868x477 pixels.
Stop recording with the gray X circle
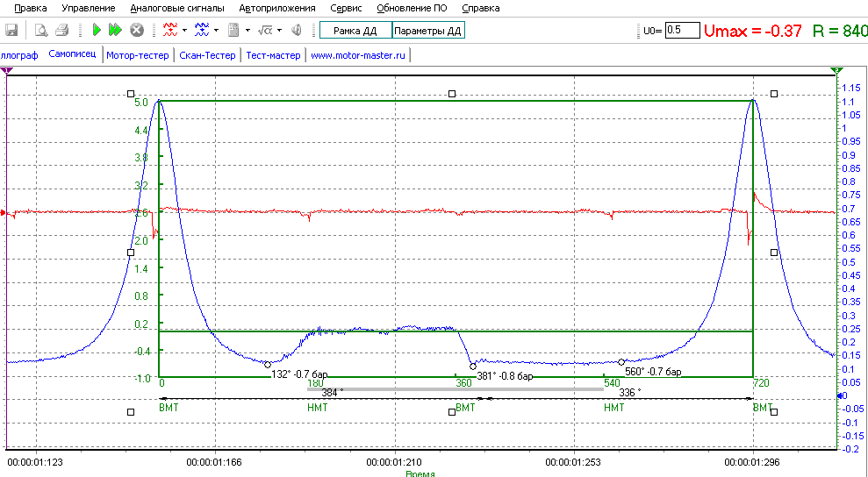(137, 30)
